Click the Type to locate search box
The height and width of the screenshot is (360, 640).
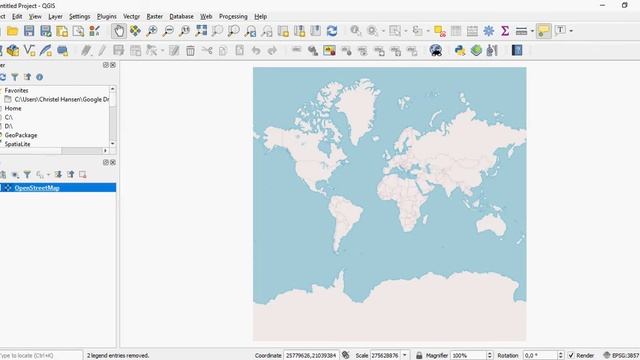41,356
